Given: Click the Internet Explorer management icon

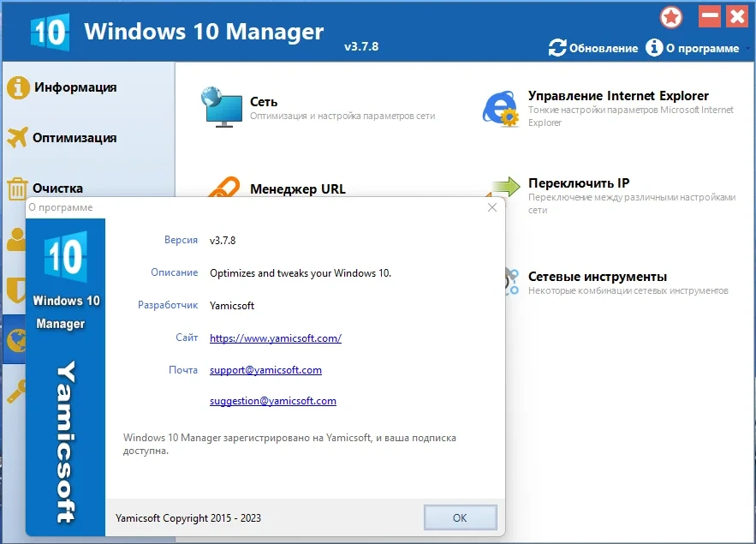Looking at the screenshot, I should pyautogui.click(x=501, y=109).
